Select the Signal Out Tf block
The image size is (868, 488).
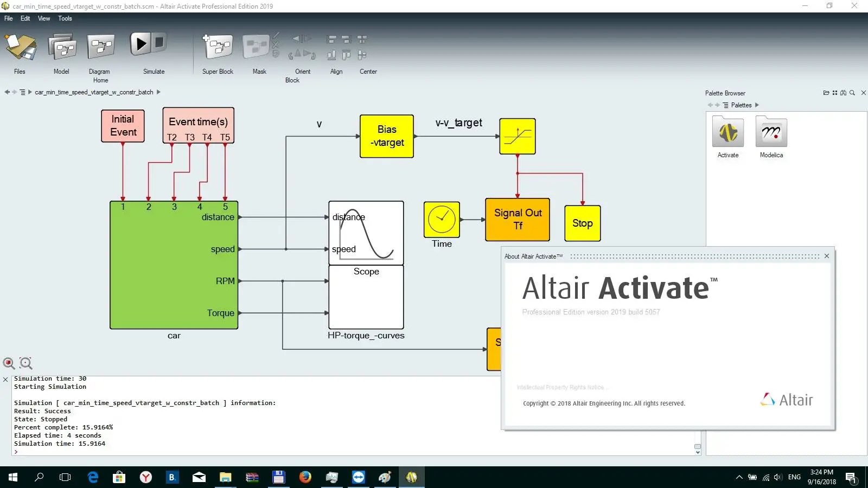518,220
